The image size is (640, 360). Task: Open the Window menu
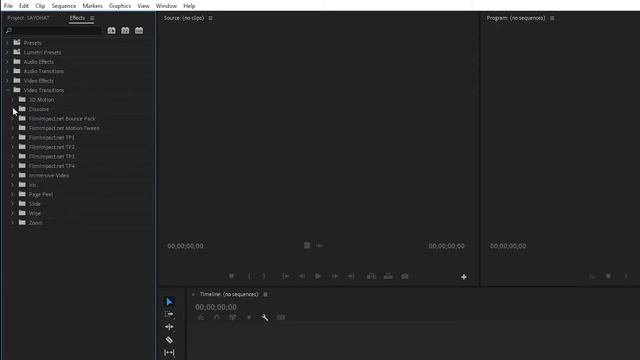(167, 6)
